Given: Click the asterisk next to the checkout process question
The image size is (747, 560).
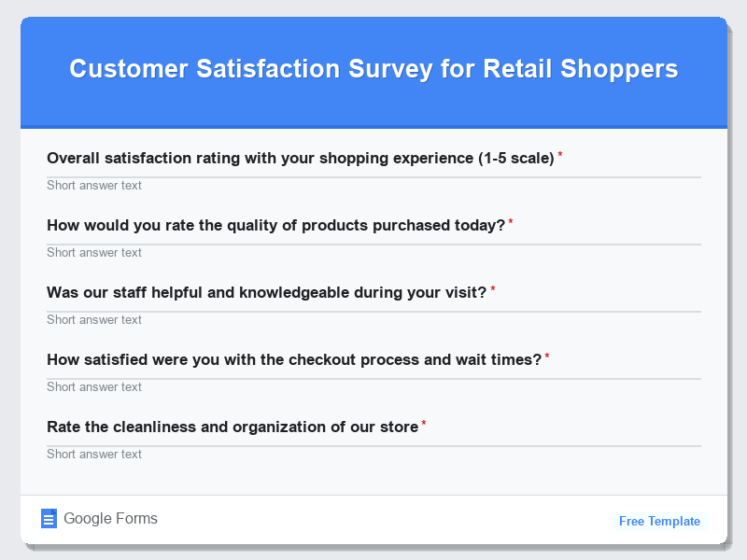Looking at the screenshot, I should pyautogui.click(x=548, y=355).
